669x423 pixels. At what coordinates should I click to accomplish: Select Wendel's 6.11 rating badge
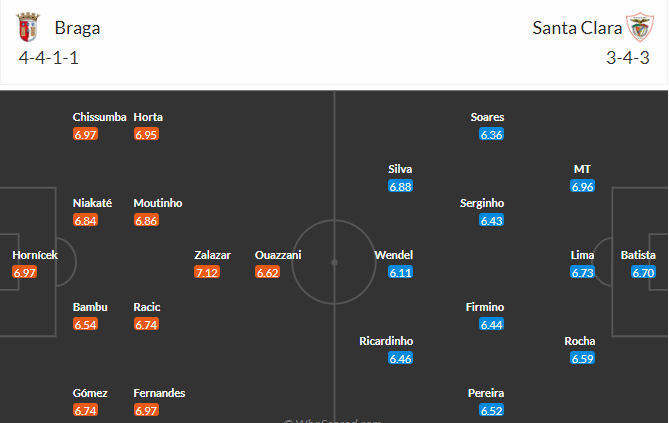pos(400,272)
